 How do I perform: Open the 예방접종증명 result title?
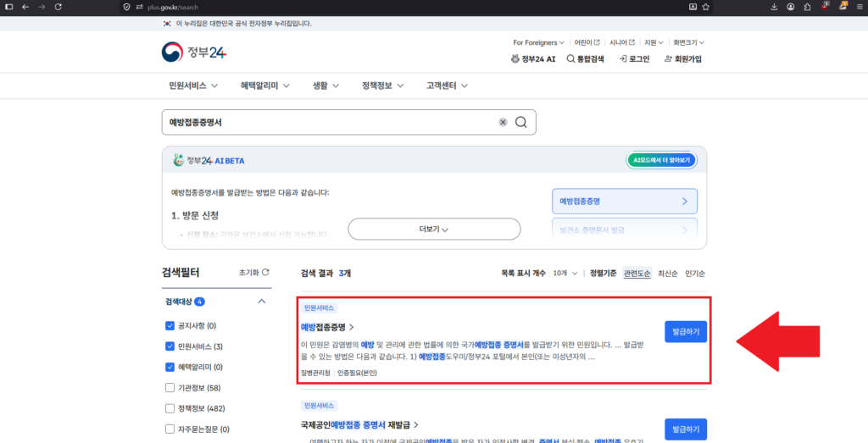pos(327,327)
